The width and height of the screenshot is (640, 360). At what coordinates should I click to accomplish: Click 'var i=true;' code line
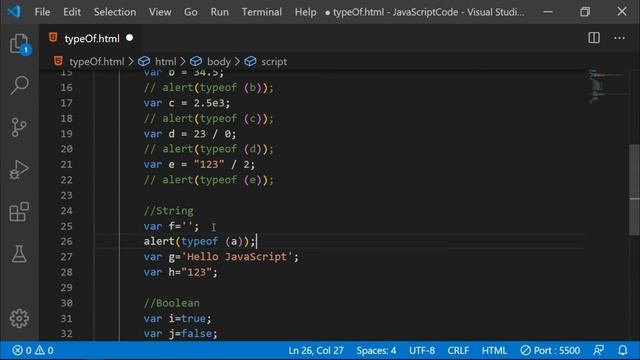coord(178,318)
